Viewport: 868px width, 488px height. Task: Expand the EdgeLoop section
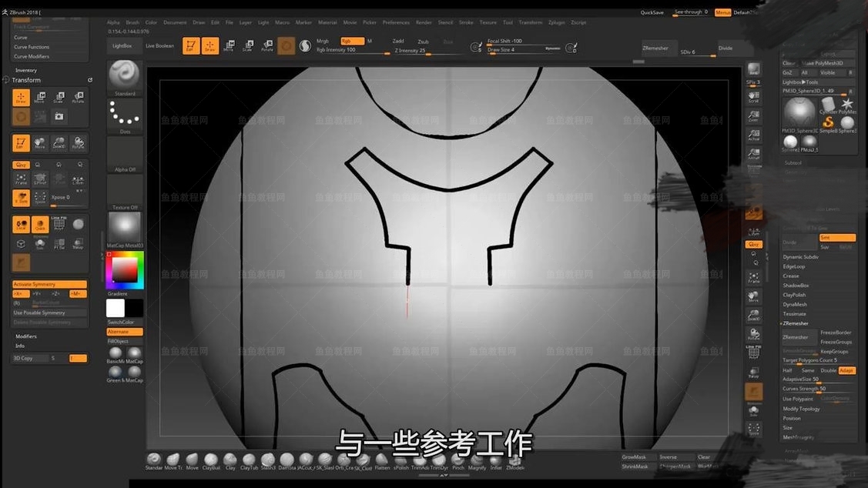pyautogui.click(x=794, y=266)
